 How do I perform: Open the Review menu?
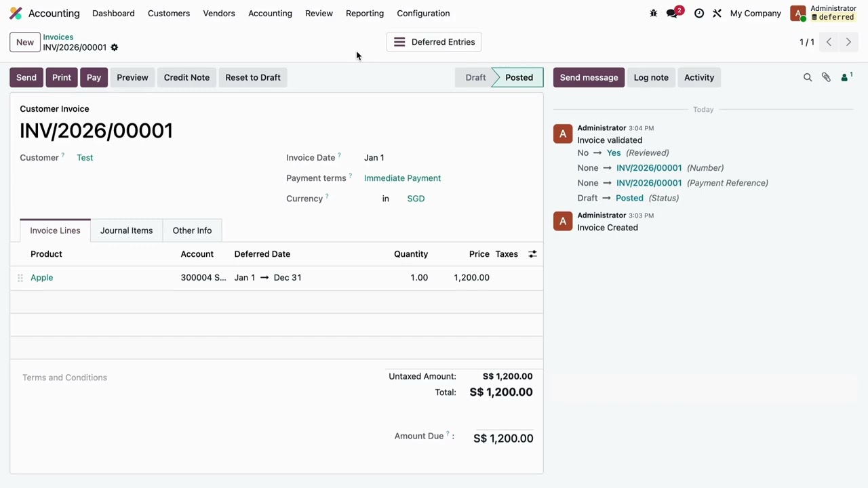pos(319,14)
